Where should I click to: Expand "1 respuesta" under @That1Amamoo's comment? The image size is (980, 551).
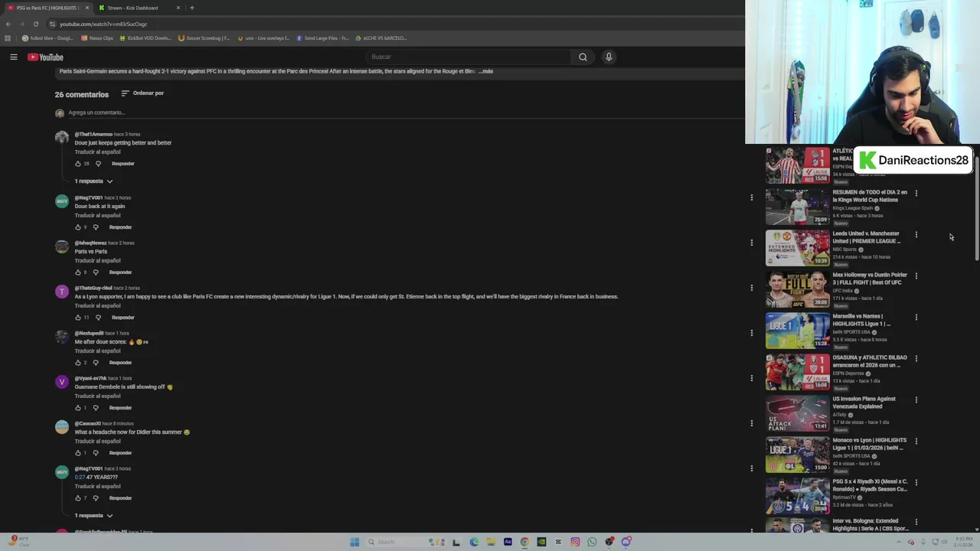pos(93,181)
